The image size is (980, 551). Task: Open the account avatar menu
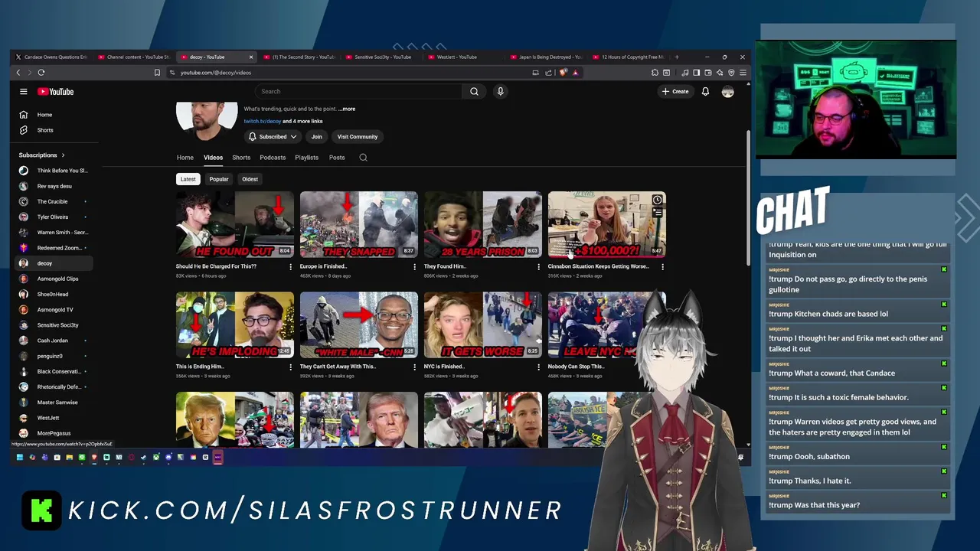[x=727, y=91]
